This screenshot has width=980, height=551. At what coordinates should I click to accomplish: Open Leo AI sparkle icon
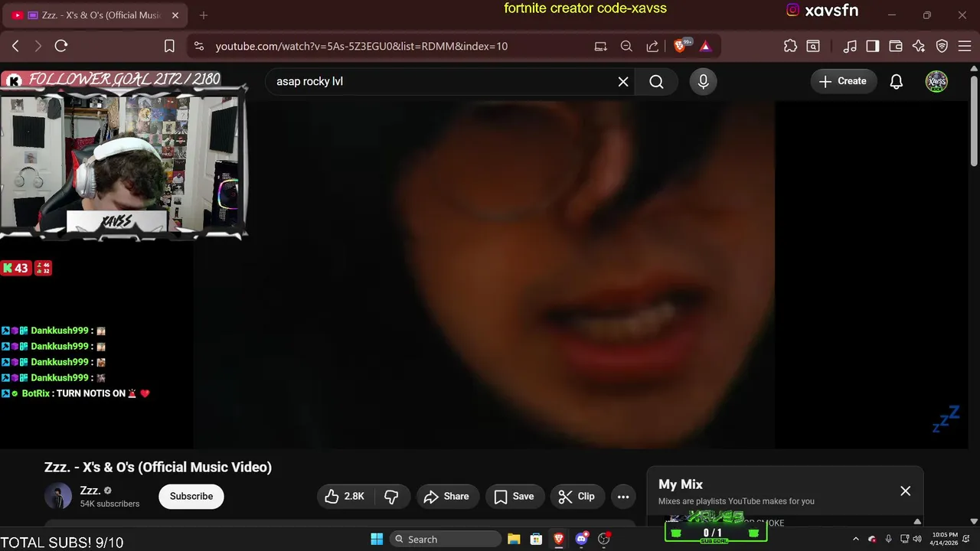(919, 46)
